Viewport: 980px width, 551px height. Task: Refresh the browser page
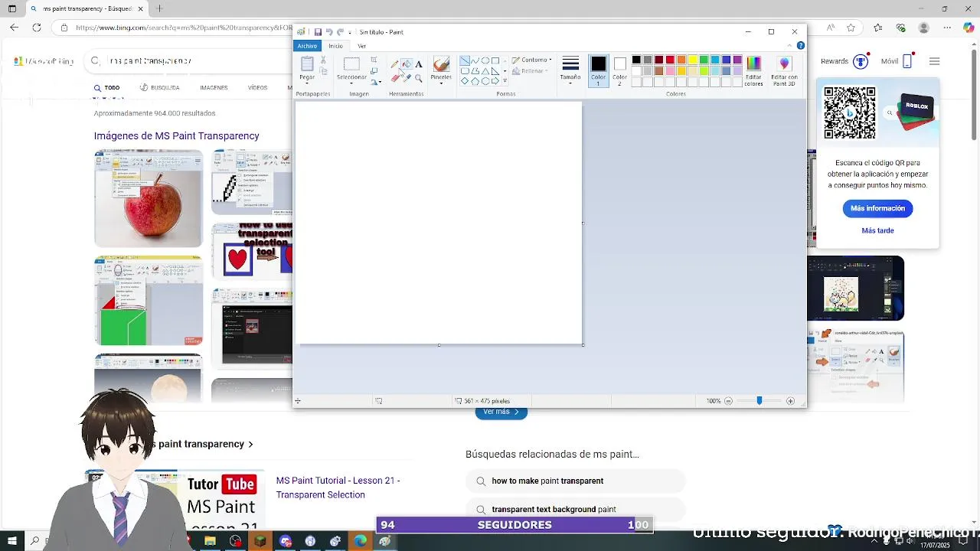click(36, 28)
